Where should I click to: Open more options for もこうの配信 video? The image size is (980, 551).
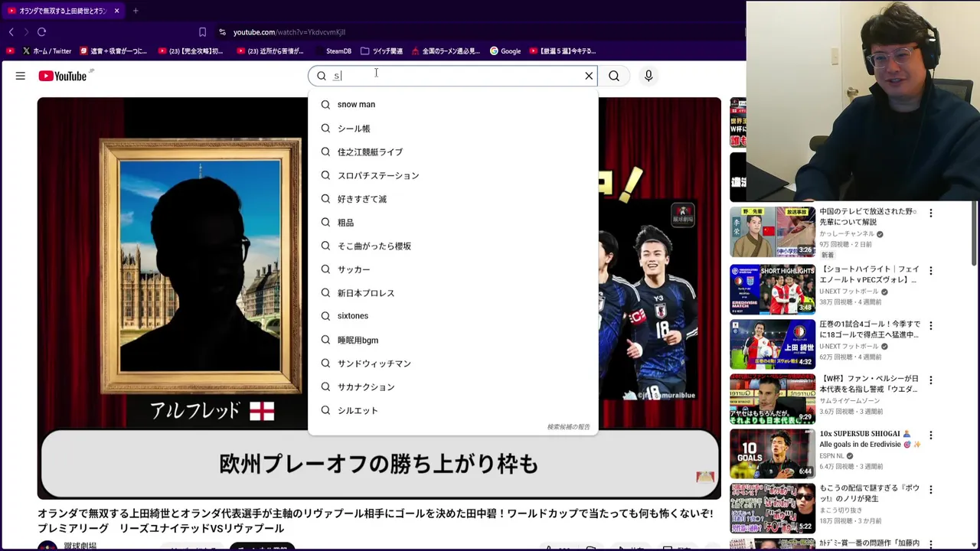(931, 489)
